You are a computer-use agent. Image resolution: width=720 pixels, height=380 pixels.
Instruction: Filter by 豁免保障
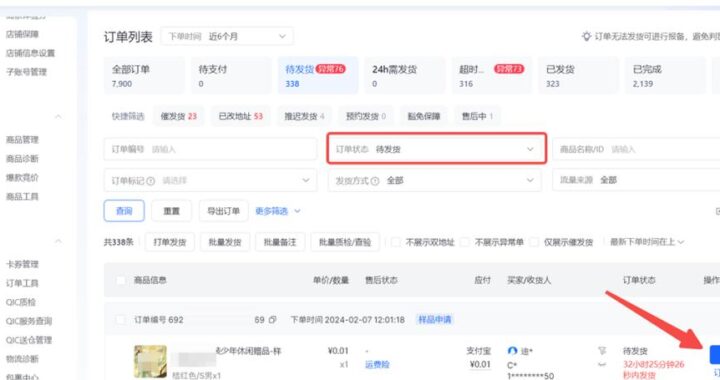point(424,117)
